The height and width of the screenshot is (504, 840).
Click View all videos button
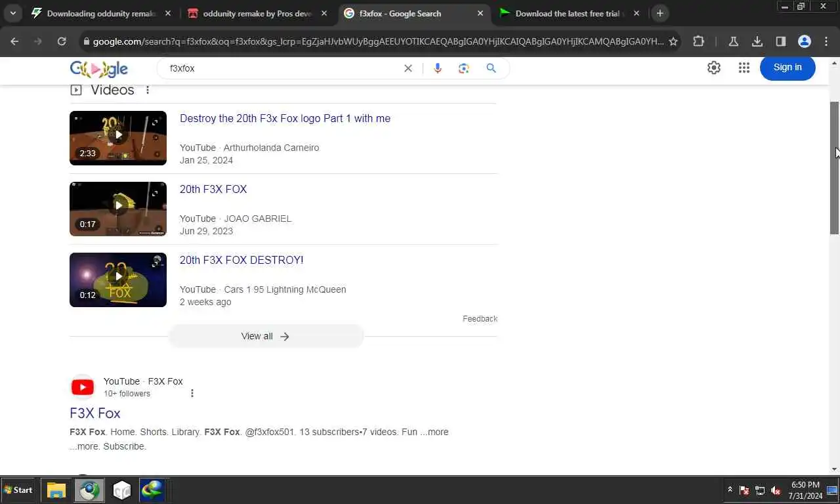266,336
